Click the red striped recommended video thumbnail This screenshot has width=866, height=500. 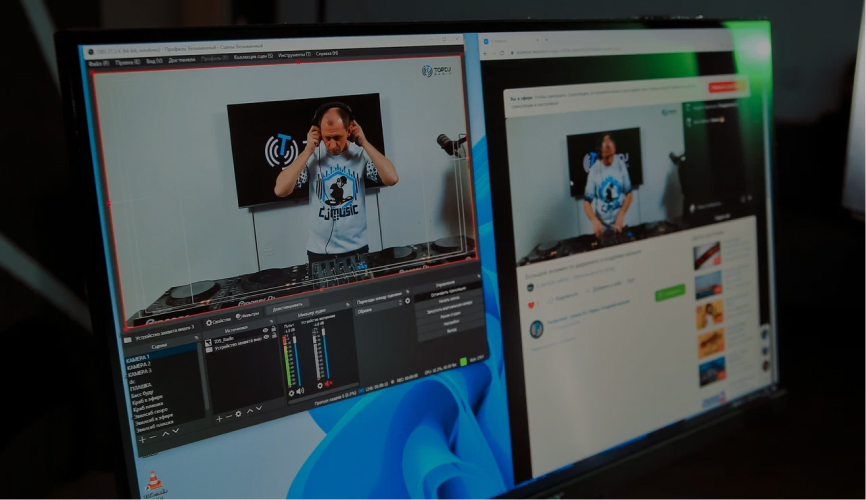click(707, 256)
